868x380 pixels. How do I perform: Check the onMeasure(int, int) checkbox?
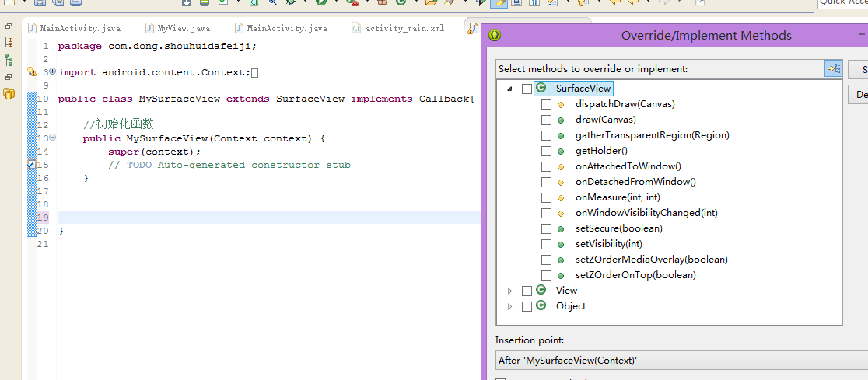point(546,197)
